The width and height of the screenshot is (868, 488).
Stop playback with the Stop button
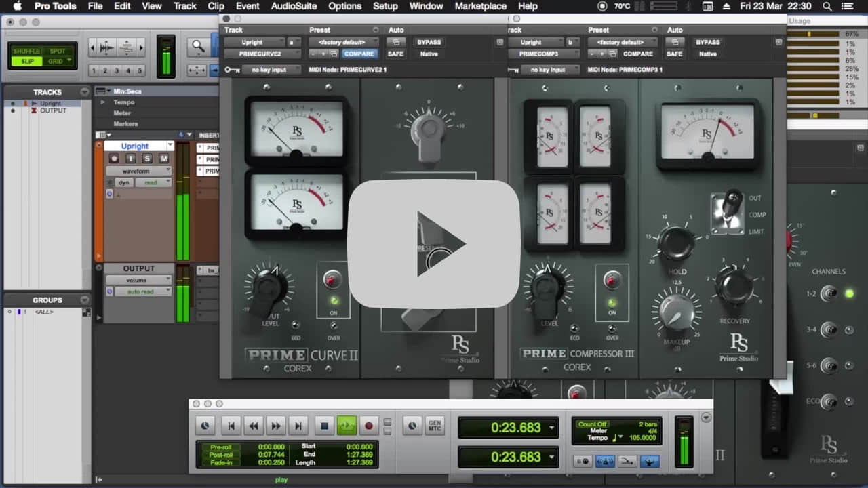coord(324,426)
